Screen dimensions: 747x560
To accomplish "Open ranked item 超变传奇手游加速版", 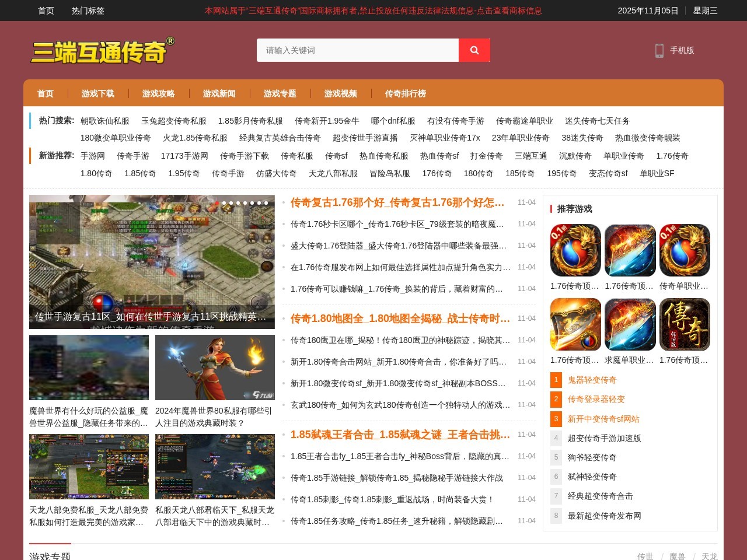I will (x=604, y=438).
